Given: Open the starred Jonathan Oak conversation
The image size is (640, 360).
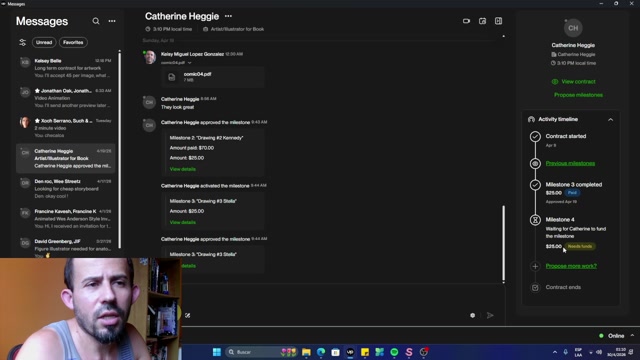Looking at the screenshot, I should pyautogui.click(x=66, y=98).
